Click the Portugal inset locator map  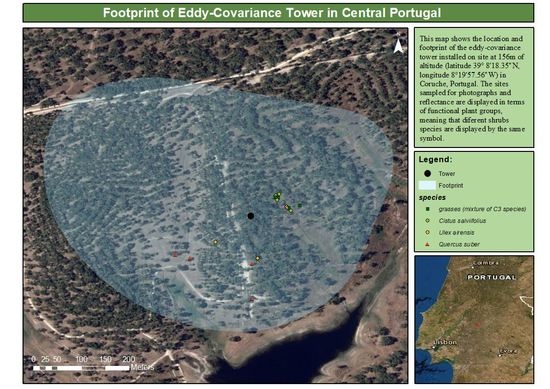pos(474,319)
